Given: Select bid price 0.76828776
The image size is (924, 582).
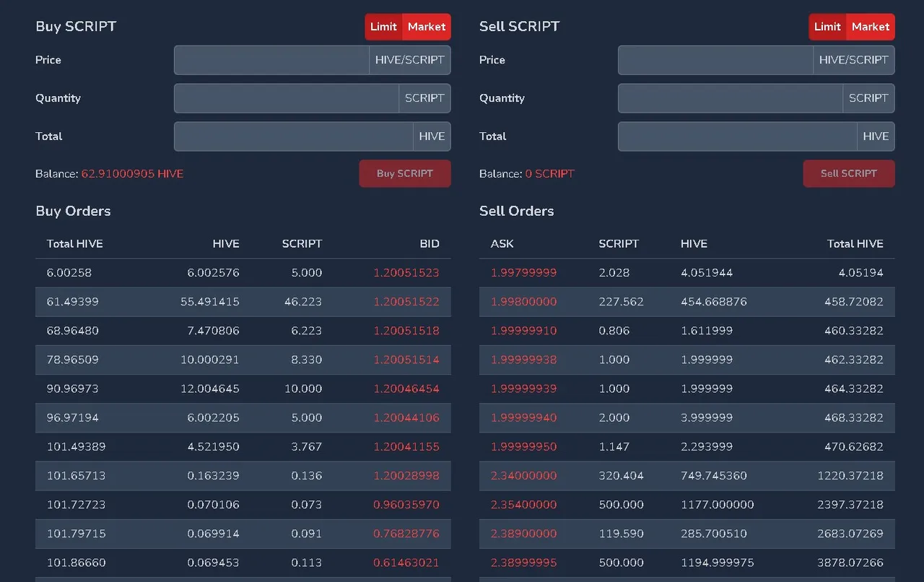Looking at the screenshot, I should [x=406, y=534].
